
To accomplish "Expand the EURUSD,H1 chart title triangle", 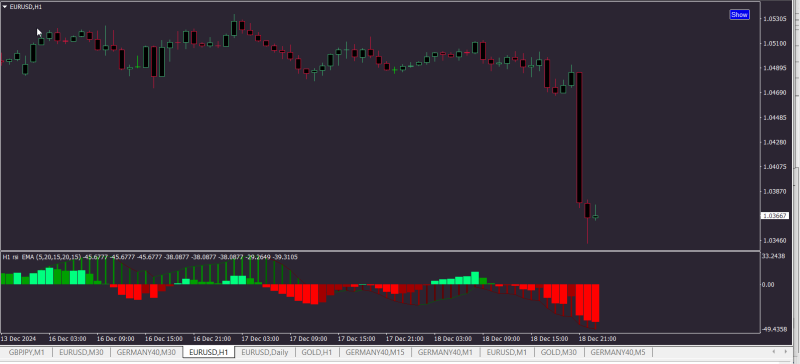I will point(5,7).
